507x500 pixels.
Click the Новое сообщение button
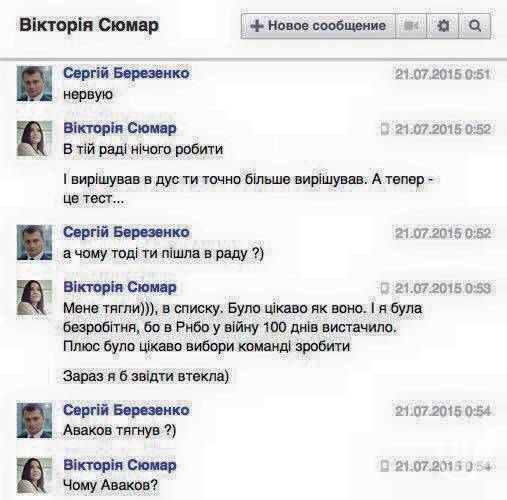tap(318, 26)
